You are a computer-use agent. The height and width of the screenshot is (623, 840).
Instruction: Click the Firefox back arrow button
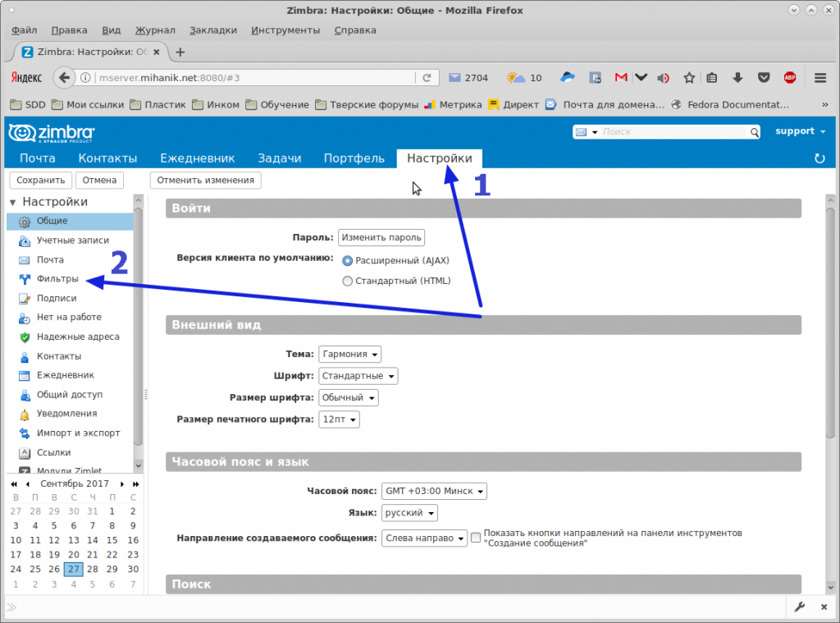[64, 78]
